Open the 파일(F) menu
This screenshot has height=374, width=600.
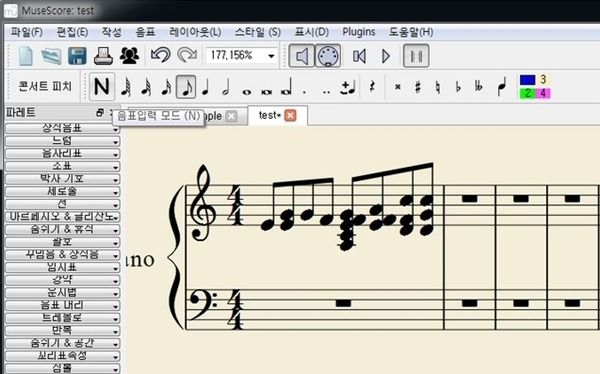[26, 32]
